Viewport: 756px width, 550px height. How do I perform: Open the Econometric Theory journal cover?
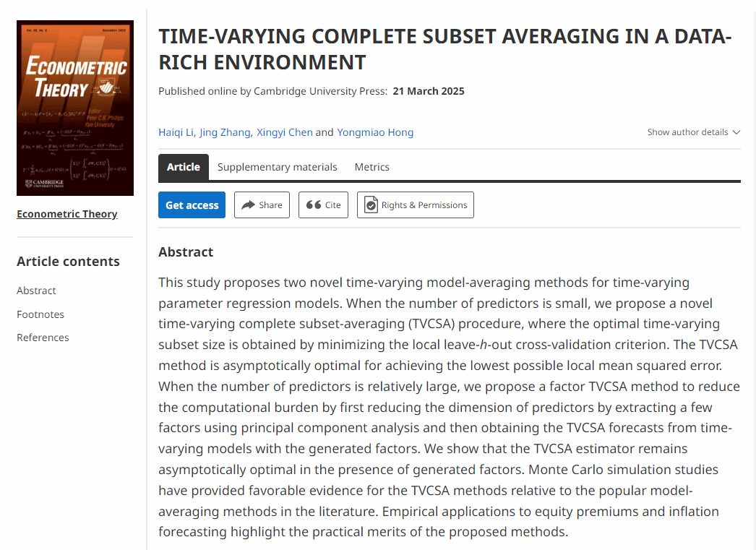[x=75, y=108]
